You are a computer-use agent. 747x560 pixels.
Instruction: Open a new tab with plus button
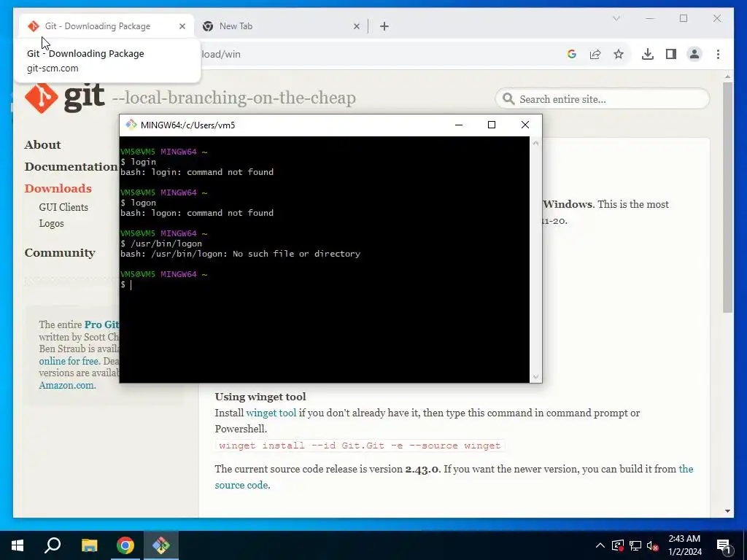tap(384, 26)
